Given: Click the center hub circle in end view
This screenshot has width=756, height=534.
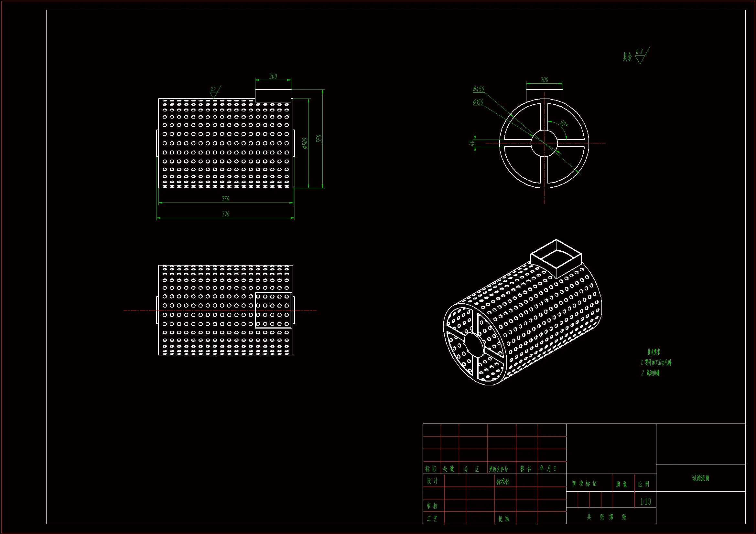Looking at the screenshot, I should coord(544,143).
